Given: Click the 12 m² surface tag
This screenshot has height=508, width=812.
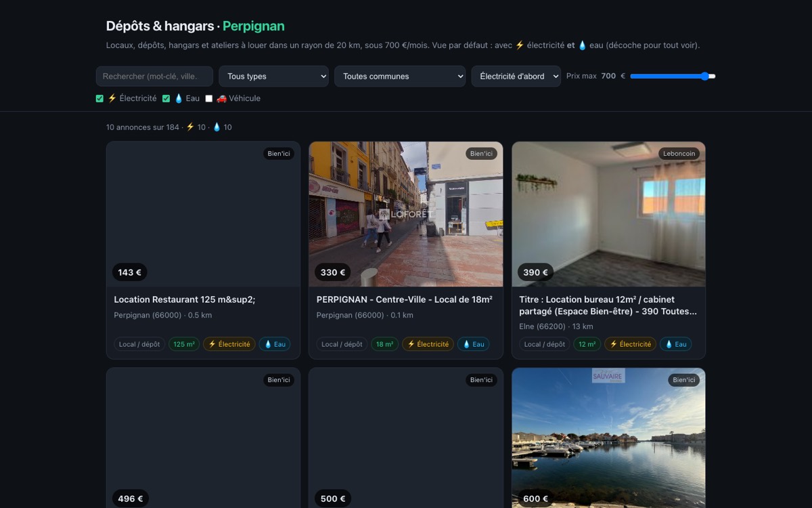Looking at the screenshot, I should [587, 344].
